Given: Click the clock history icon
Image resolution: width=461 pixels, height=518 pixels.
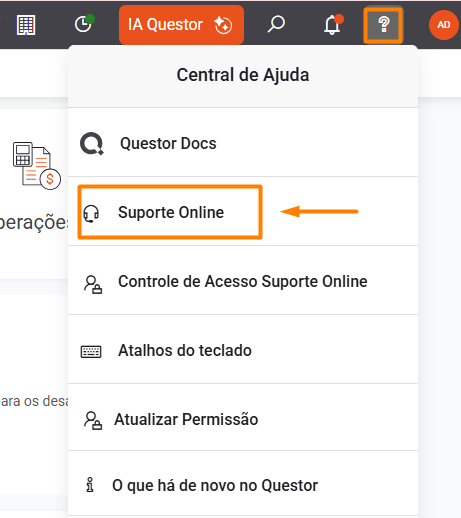Looking at the screenshot, I should tap(84, 24).
